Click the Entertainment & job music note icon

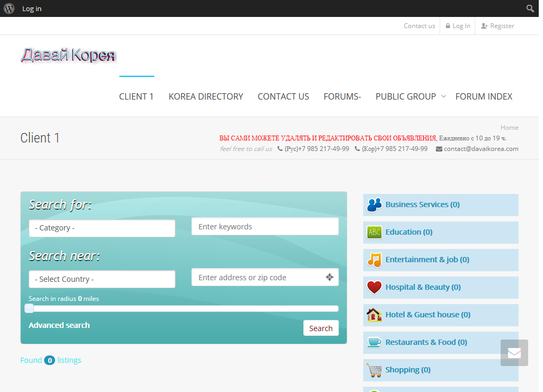[374, 260]
